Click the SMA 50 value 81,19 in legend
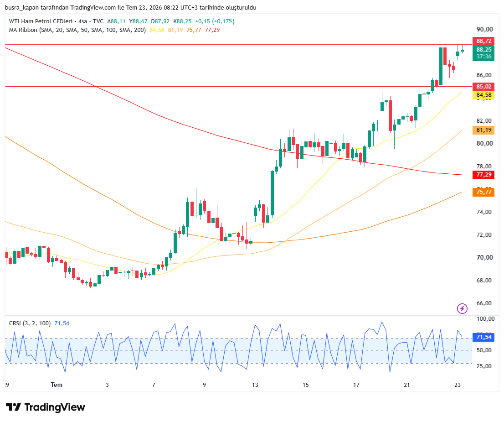Viewport: 504px width, 422px height. pos(175,30)
